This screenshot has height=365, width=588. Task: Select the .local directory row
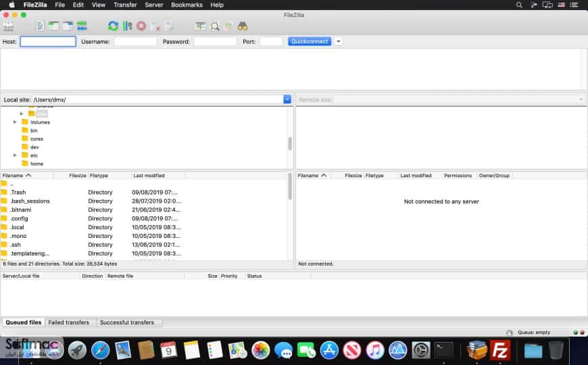pos(145,227)
